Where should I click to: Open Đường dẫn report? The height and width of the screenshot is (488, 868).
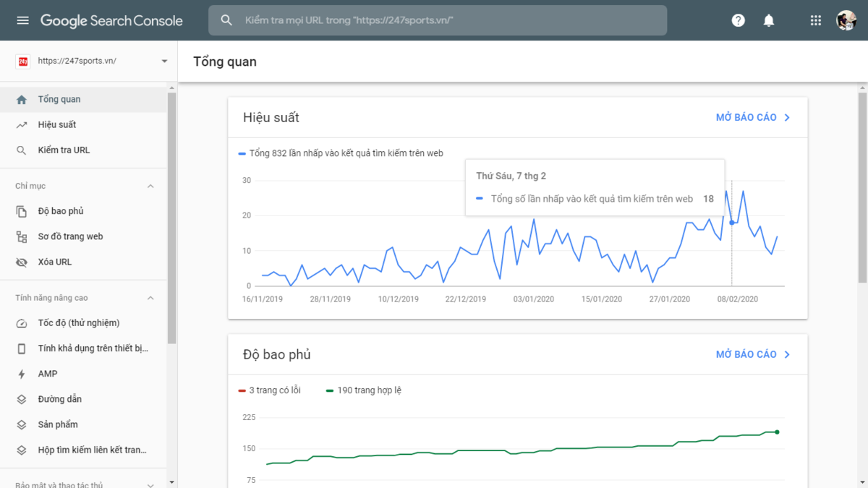click(83, 399)
